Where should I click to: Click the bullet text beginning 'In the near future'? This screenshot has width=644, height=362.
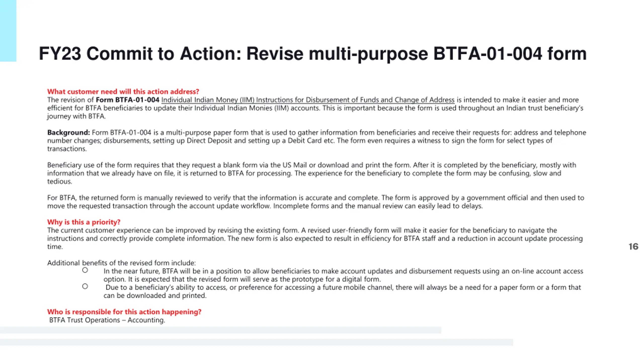(x=343, y=275)
